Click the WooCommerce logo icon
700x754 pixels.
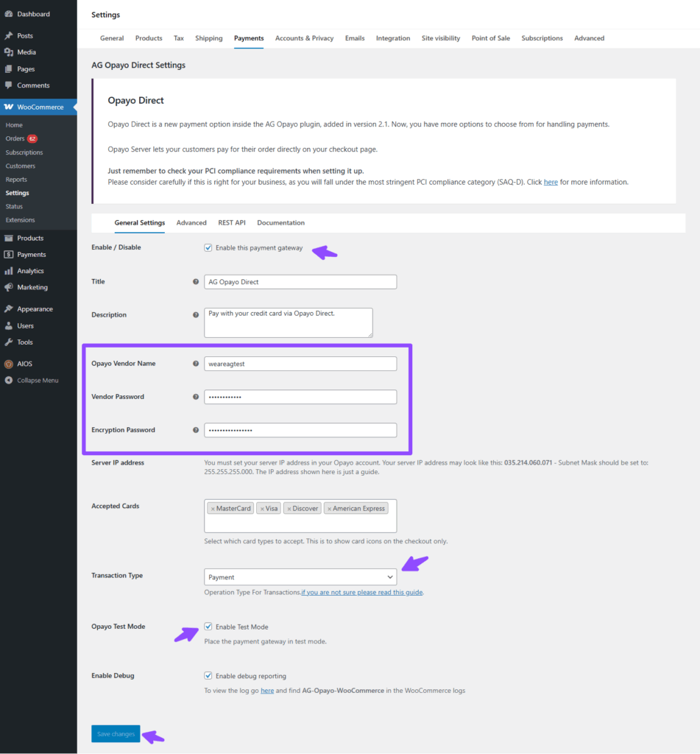pyautogui.click(x=9, y=107)
